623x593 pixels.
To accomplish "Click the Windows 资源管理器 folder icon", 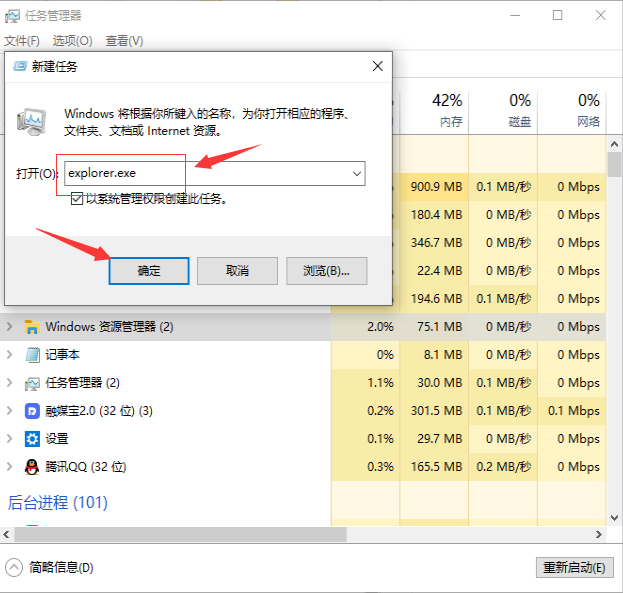I will 32,327.
